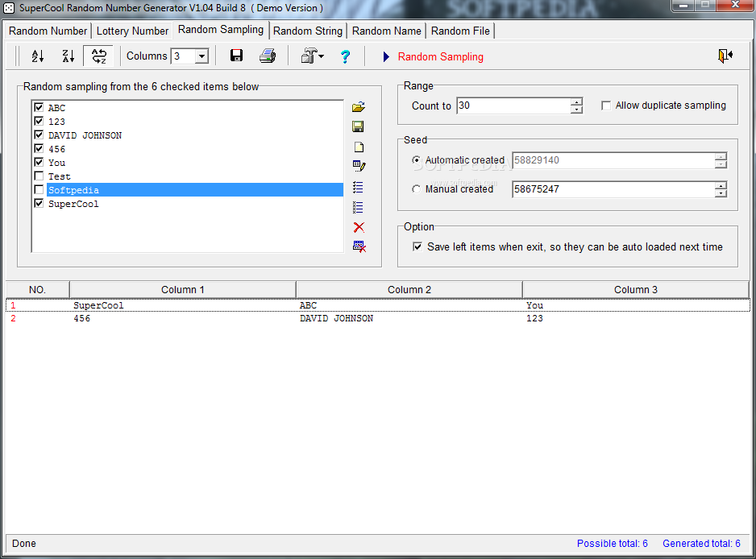The width and height of the screenshot is (756, 559).
Task: Click the application icon in title bar
Action: point(9,8)
